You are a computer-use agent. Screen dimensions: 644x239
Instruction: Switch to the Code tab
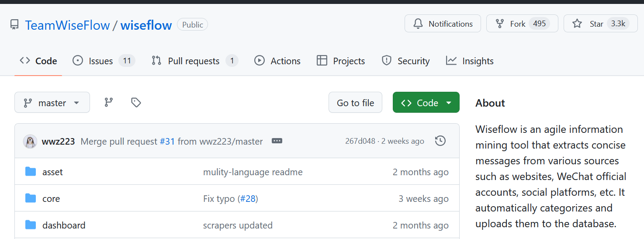(x=38, y=61)
